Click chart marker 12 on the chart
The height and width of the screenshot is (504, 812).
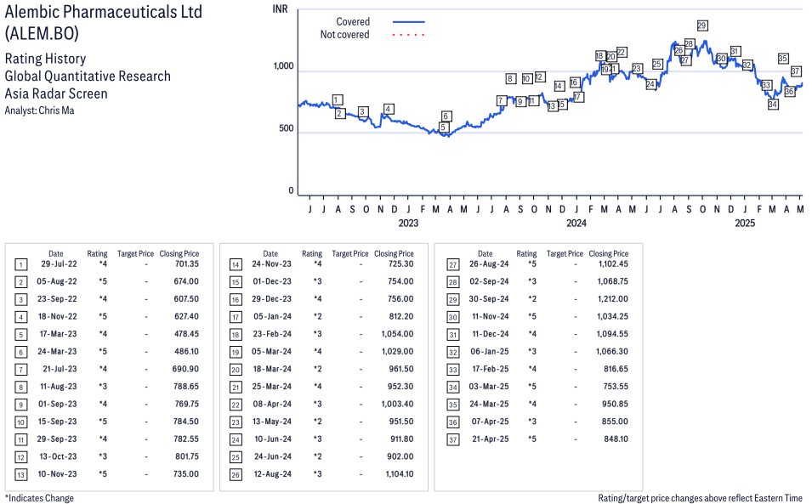(540, 76)
